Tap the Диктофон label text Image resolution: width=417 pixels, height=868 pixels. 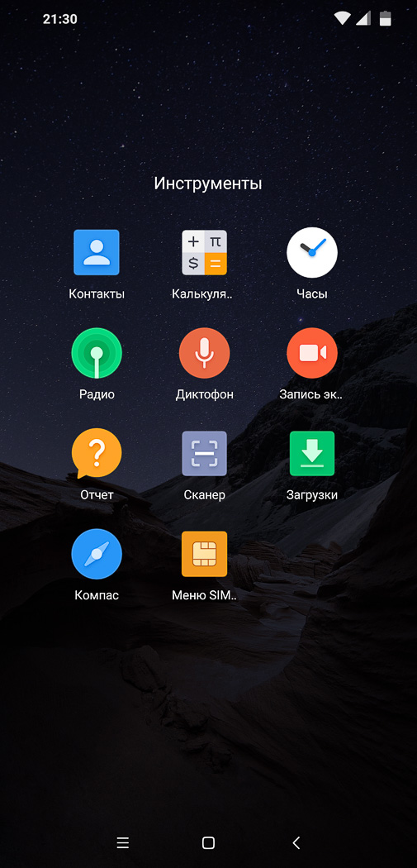205,394
